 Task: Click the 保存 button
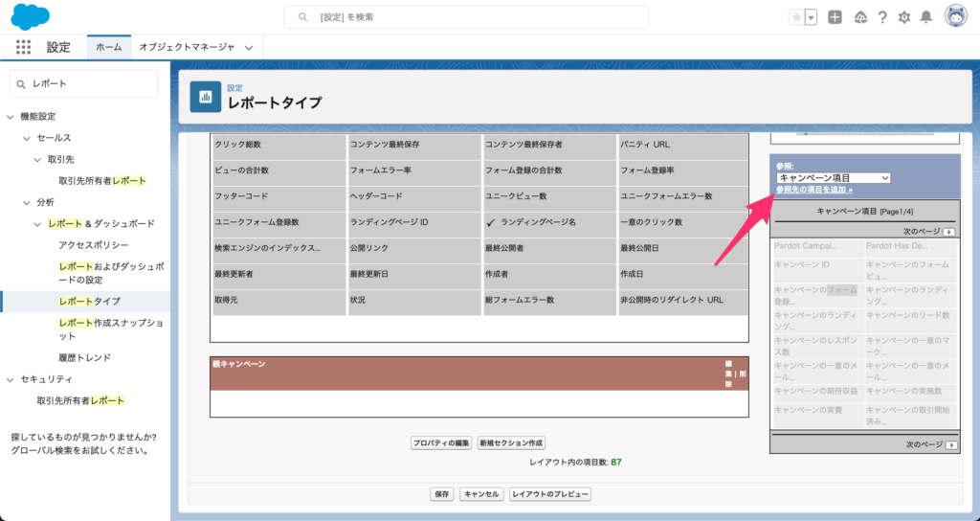[x=442, y=494]
